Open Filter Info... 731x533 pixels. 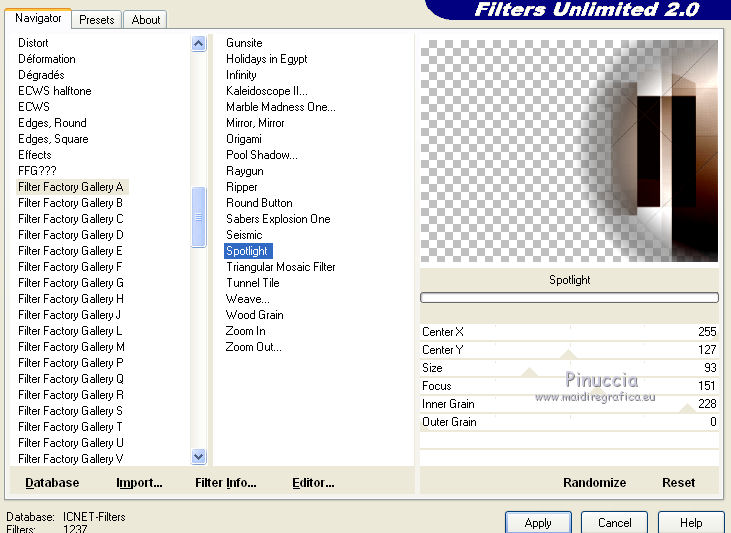click(x=226, y=483)
